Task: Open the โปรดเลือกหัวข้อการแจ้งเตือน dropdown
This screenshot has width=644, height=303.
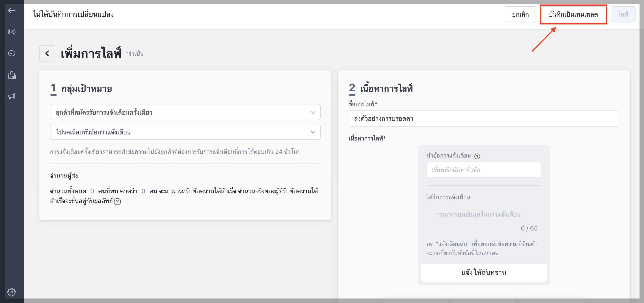Action: pos(185,132)
